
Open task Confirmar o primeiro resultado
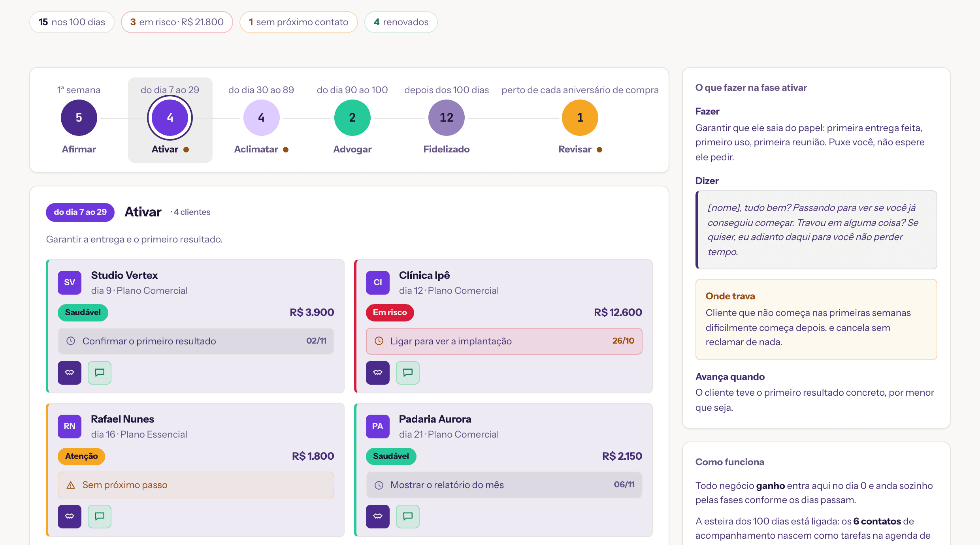(196, 341)
